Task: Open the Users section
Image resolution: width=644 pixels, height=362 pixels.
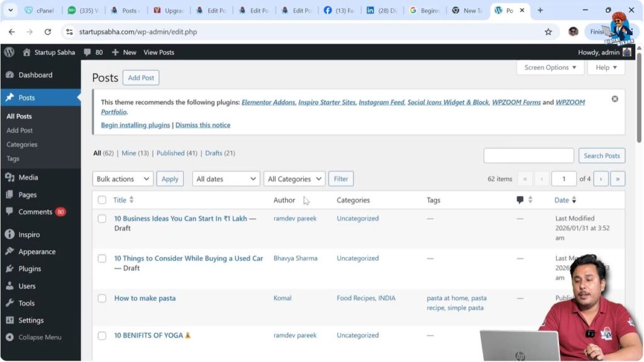Action: (26, 285)
